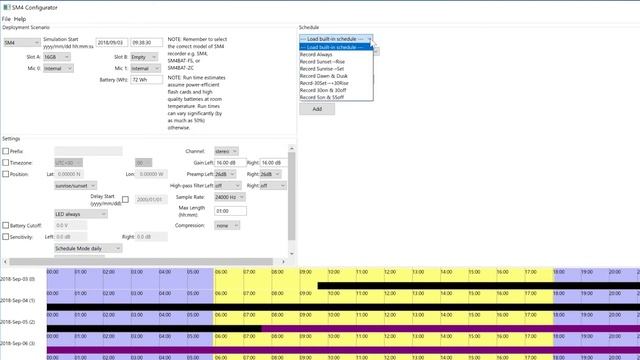Click the Simulation Start time field
Image resolution: width=640 pixels, height=360 pixels.
coord(146,42)
